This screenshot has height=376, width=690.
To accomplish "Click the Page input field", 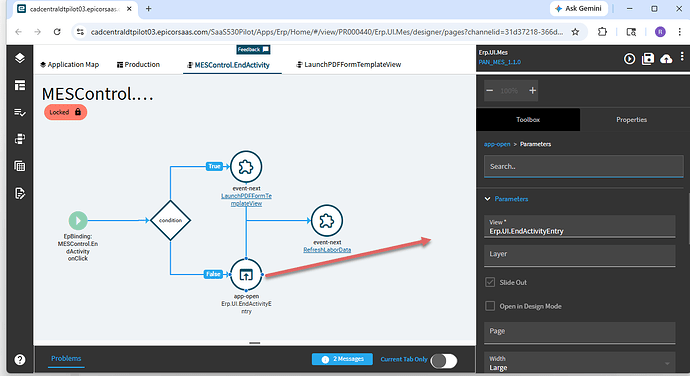I will [580, 333].
